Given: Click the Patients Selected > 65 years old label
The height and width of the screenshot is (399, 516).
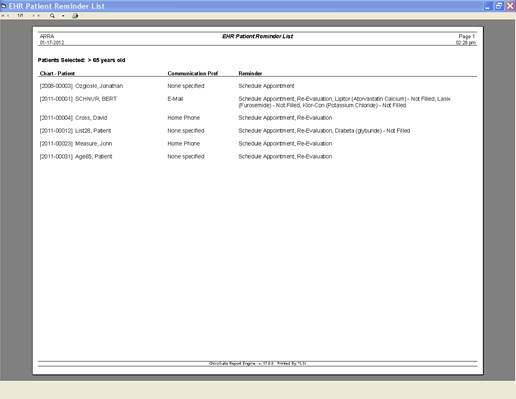Looking at the screenshot, I should 81,60.
